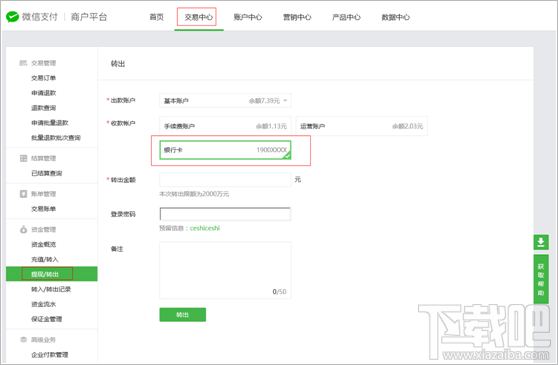Click the 商户平台 header text
The image size is (558, 365).
point(89,17)
